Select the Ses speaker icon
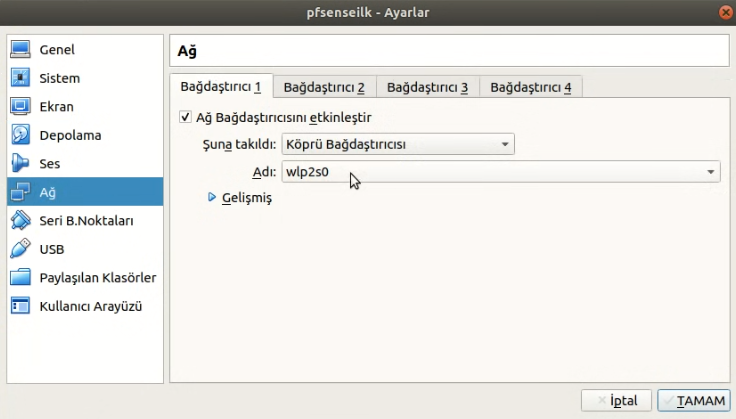Viewport: 736px width, 419px height. (x=20, y=163)
